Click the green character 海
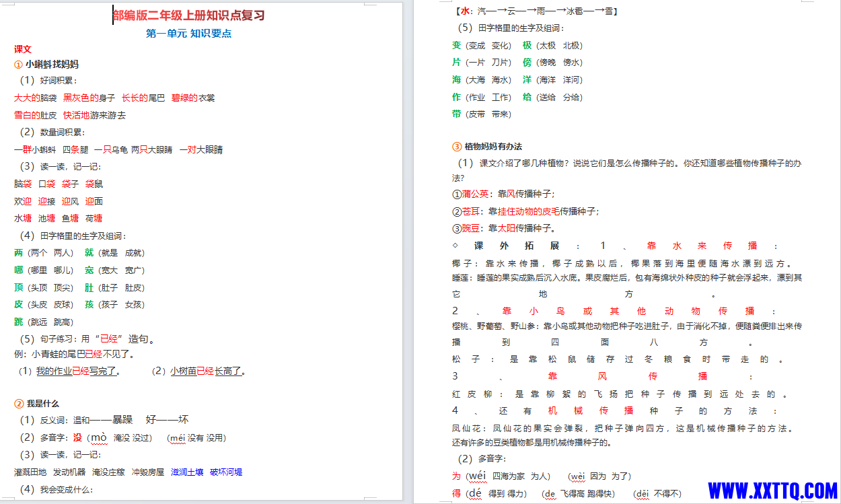Viewport: 841px width, 504px height. point(457,80)
